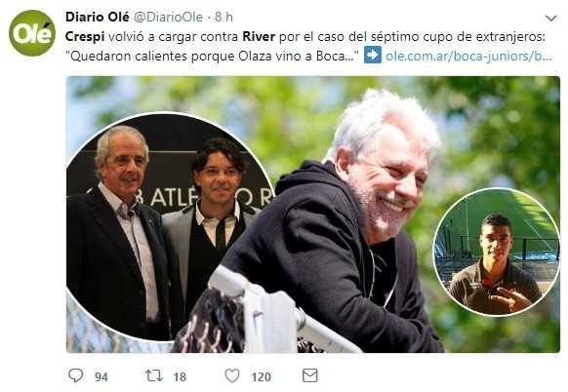View the 120 likes count

tap(262, 377)
